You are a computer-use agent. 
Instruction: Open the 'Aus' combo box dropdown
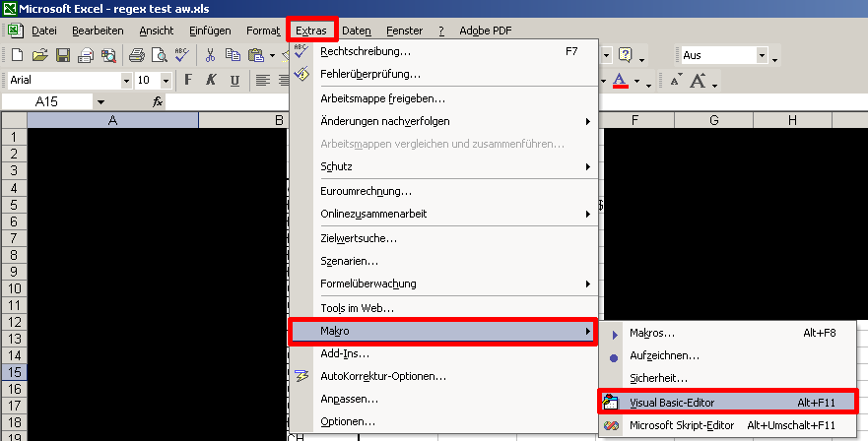coord(763,55)
